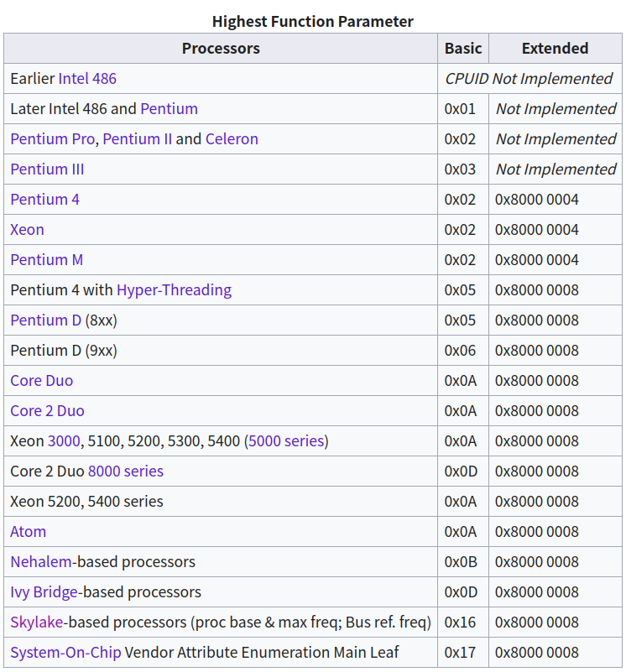Screen dimensions: 626x672
Task: Open the Xeon link with basic 0x02
Action: coord(27,229)
